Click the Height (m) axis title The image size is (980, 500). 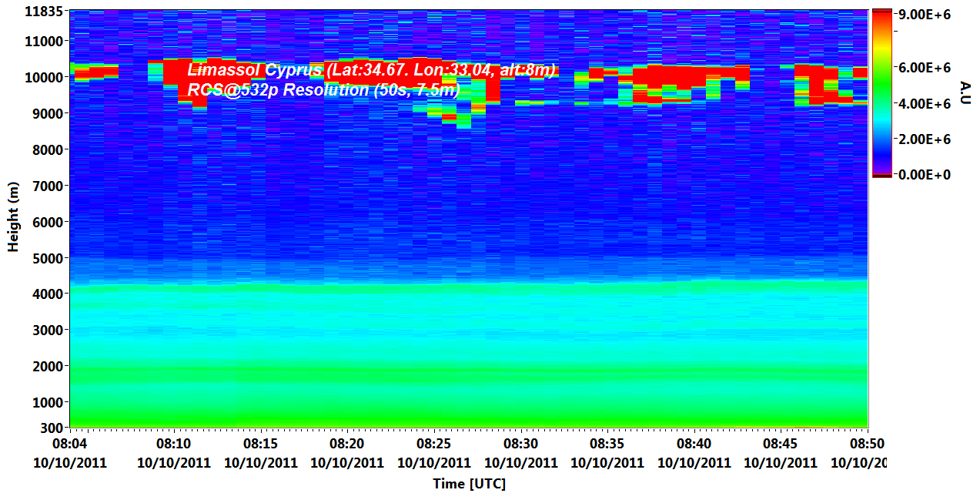[13, 220]
